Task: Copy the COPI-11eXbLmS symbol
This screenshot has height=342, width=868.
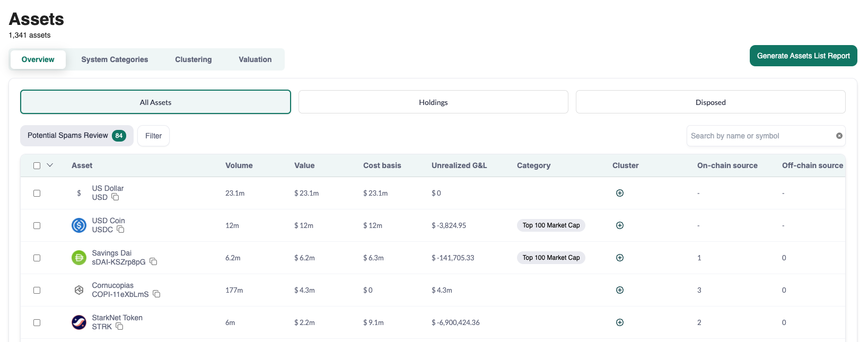Action: pos(156,294)
